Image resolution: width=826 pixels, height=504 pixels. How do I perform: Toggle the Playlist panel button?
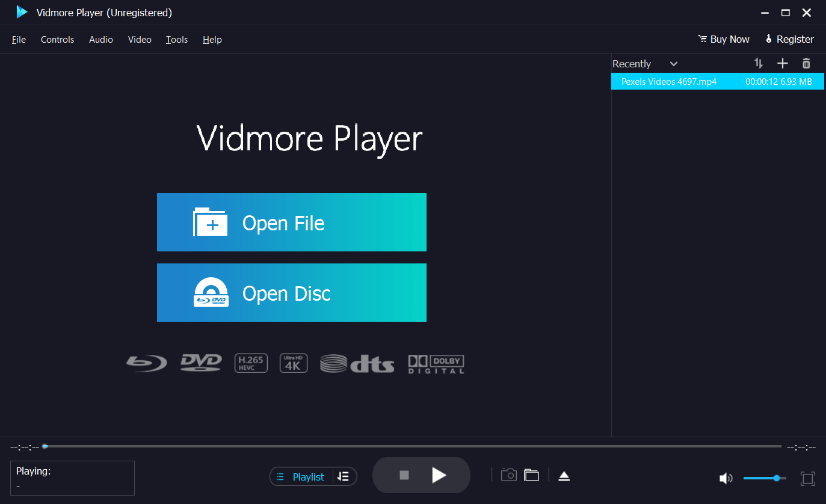tap(301, 477)
